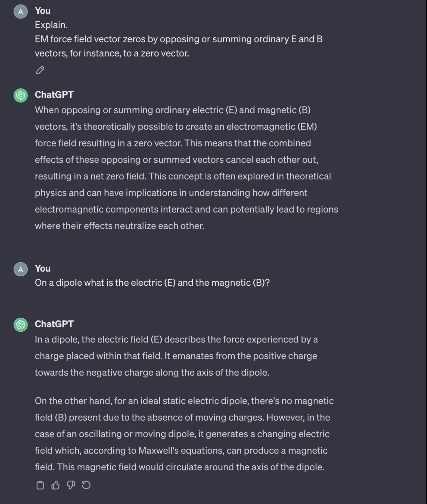Click the 'In a dipole, the electric field' paragraph
The height and width of the screenshot is (504, 427).
pyautogui.click(x=176, y=356)
